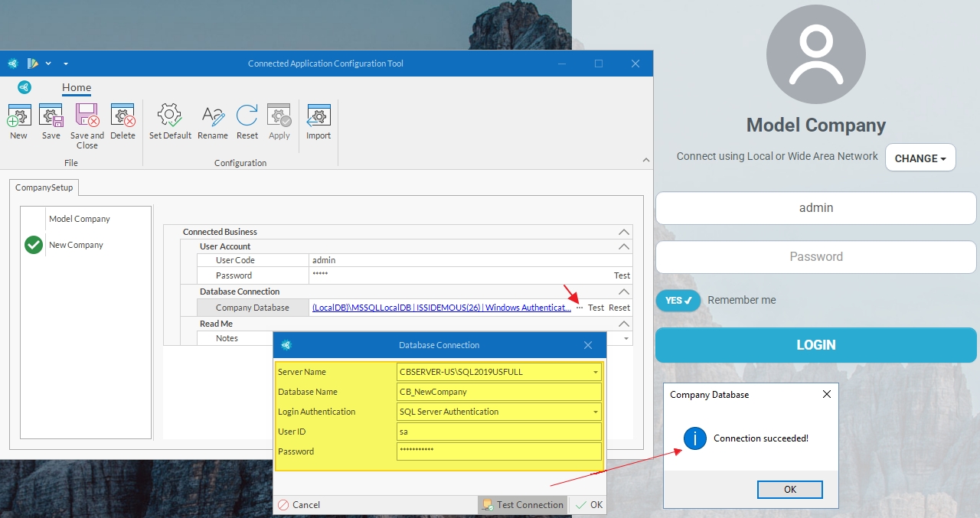Select New Company with green checkmark

coord(76,245)
